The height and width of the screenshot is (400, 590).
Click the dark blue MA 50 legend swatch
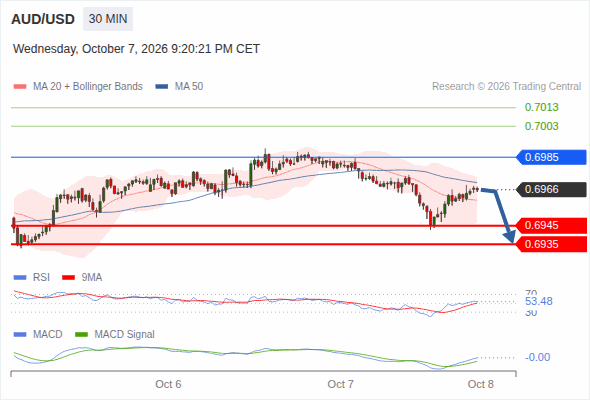pos(162,87)
